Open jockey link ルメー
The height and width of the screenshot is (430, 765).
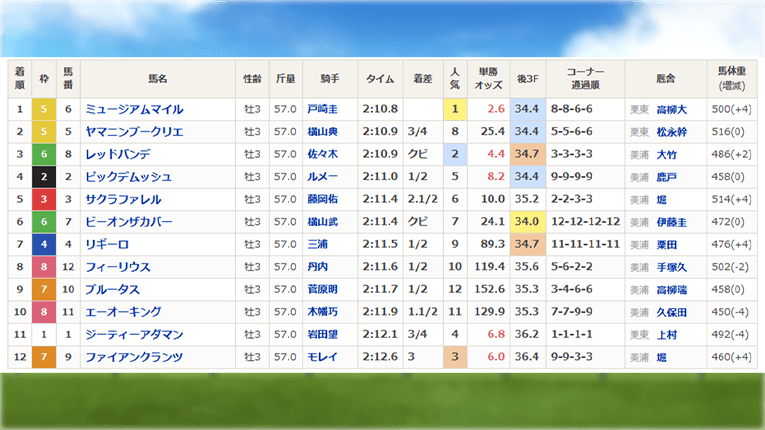pyautogui.click(x=322, y=177)
